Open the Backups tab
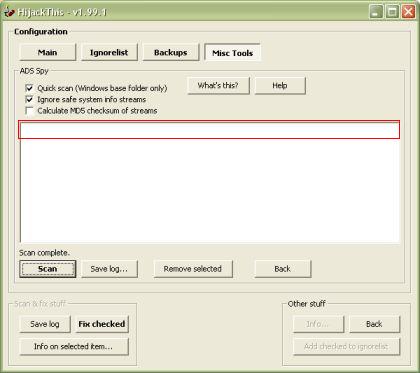 click(x=171, y=52)
